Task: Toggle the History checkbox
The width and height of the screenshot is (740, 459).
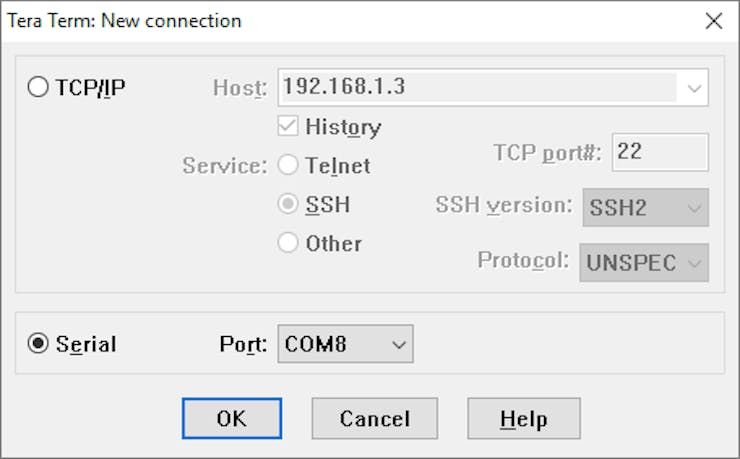Action: [x=288, y=126]
